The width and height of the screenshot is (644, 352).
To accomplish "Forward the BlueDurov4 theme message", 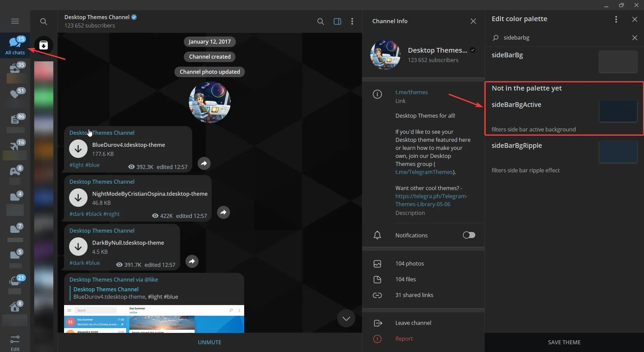I will (x=204, y=163).
